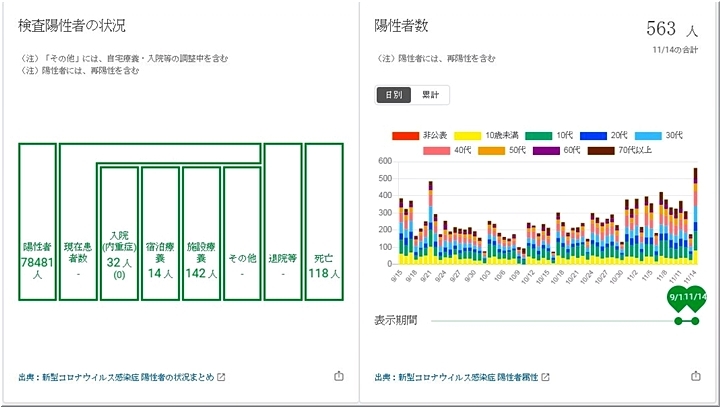720x407 pixels.
Task: Click the tallest bar at 11/14 in chart
Action: (694, 215)
